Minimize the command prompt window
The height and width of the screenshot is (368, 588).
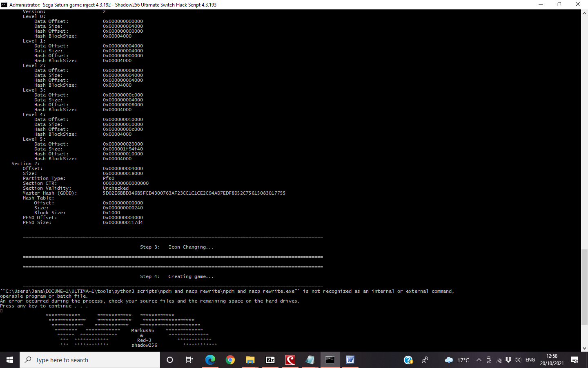coord(540,4)
